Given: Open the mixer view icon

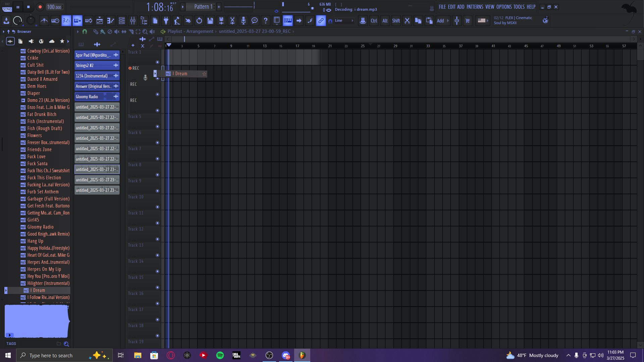Looking at the screenshot, I should [x=133, y=21].
